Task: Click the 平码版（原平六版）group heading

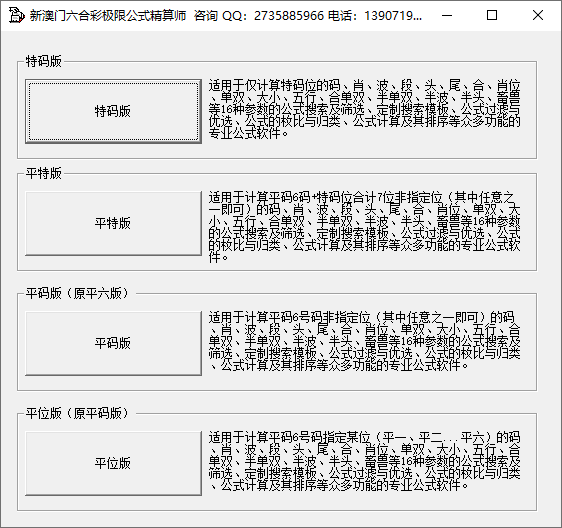Action: 78,294
